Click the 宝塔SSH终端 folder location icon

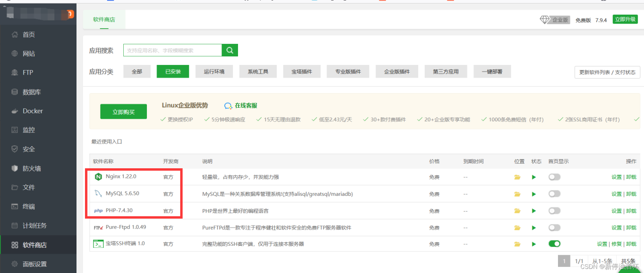tap(517, 244)
